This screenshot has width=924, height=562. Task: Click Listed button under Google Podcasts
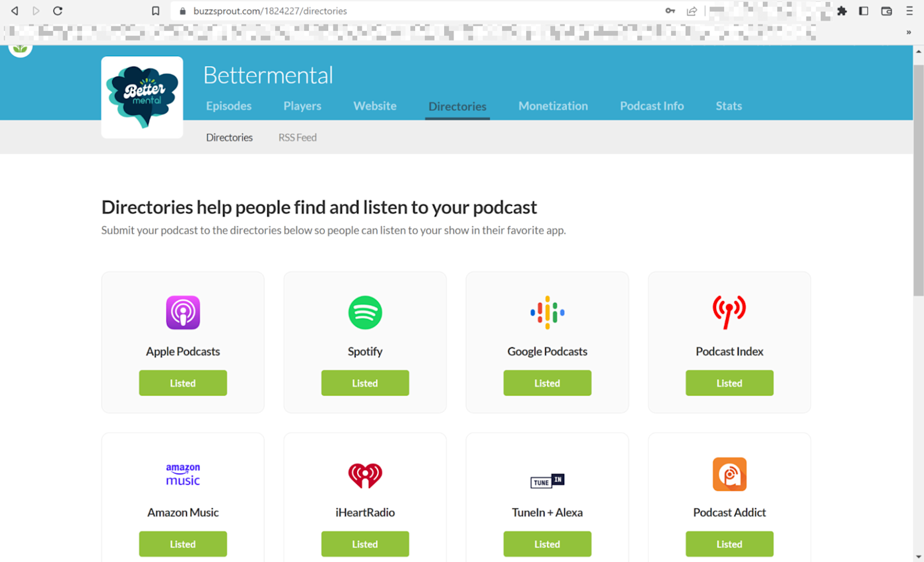pyautogui.click(x=547, y=383)
